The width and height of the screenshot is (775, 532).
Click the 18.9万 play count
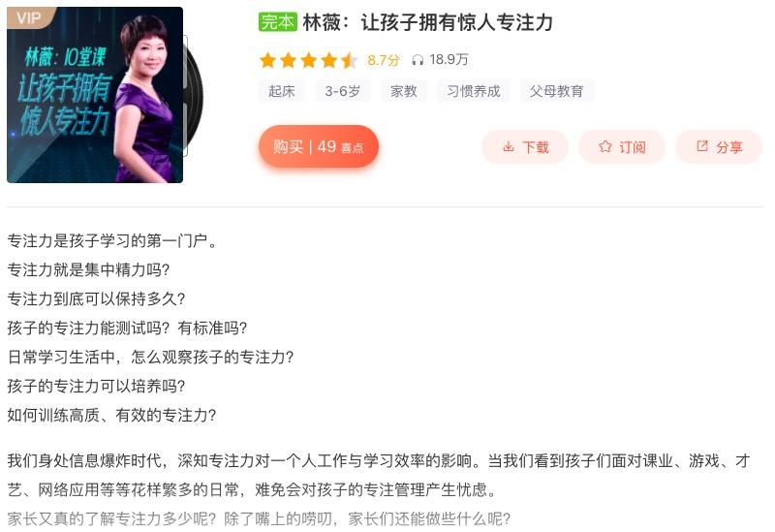449,60
